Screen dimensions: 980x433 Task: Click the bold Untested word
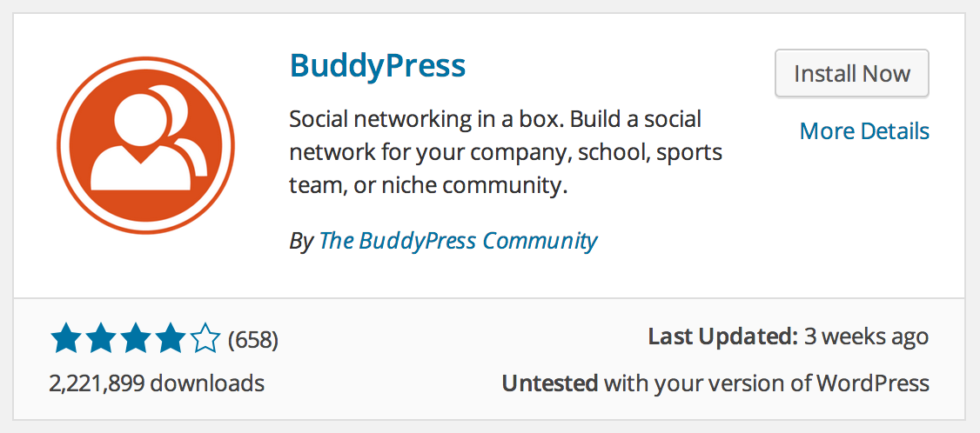pyautogui.click(x=550, y=383)
